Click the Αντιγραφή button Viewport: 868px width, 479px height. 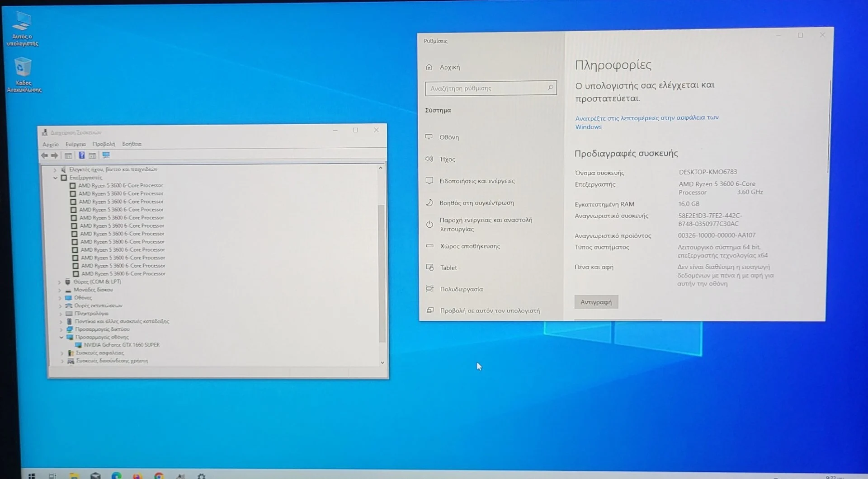tap(596, 302)
